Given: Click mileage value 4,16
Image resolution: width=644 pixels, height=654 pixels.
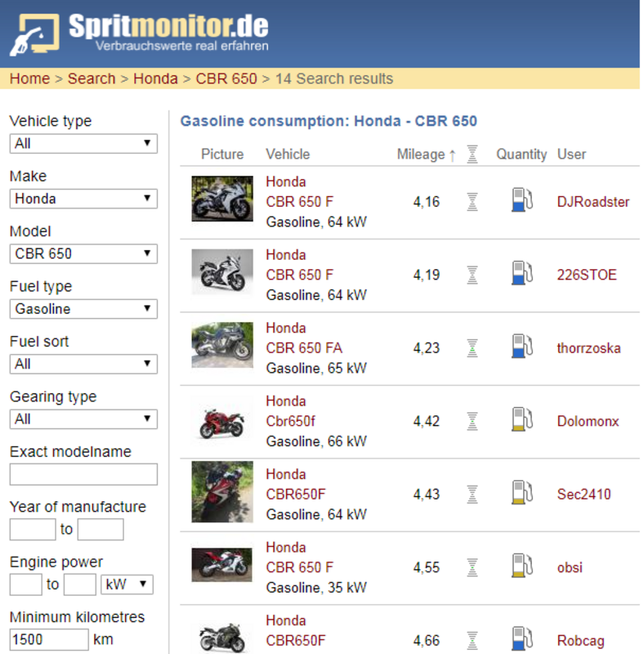Looking at the screenshot, I should [x=427, y=202].
